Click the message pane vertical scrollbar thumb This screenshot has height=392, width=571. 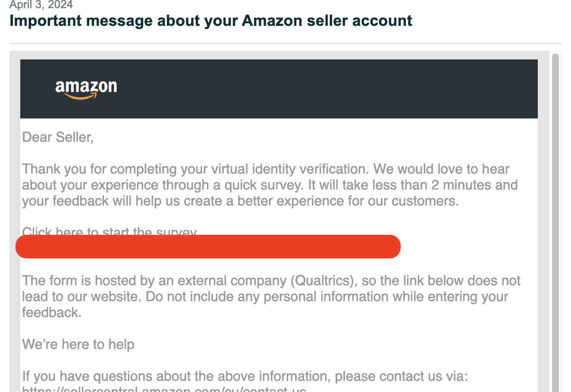555,222
